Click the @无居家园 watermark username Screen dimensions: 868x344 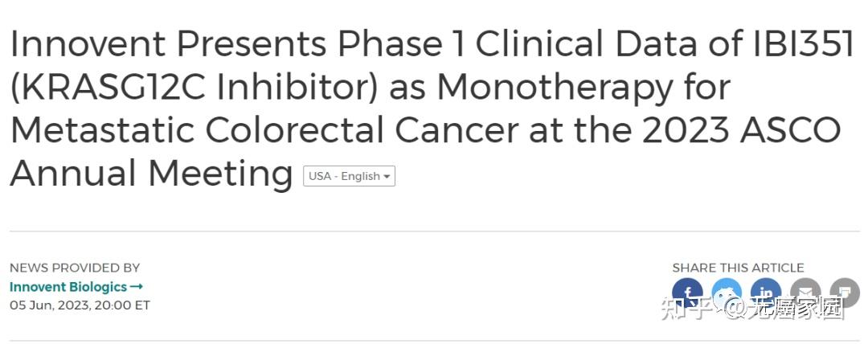(782, 309)
